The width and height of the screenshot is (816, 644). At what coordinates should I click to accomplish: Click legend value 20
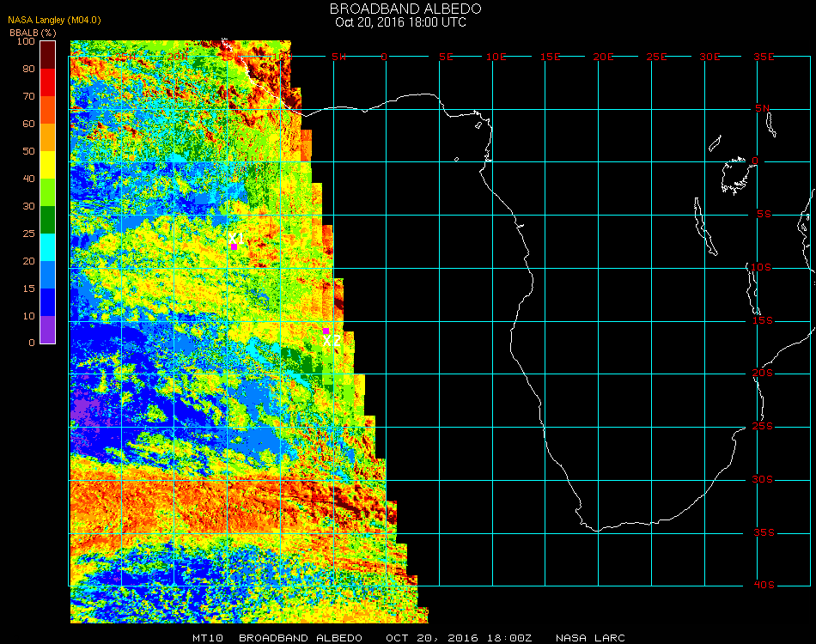pos(28,261)
